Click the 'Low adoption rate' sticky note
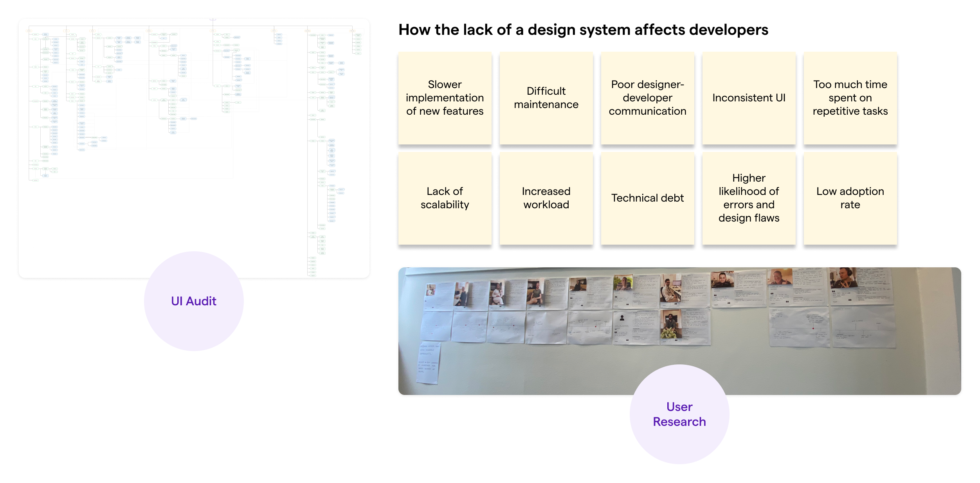980x483 pixels. (x=850, y=198)
